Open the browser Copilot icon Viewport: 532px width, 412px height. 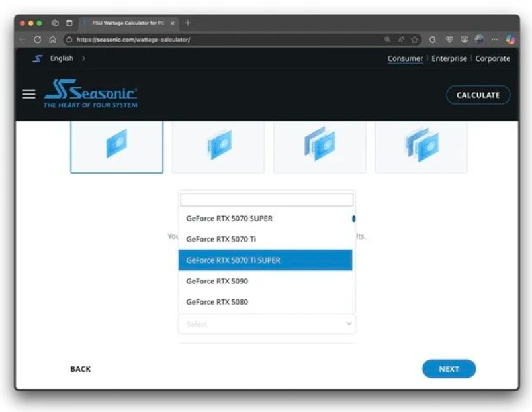coord(510,40)
